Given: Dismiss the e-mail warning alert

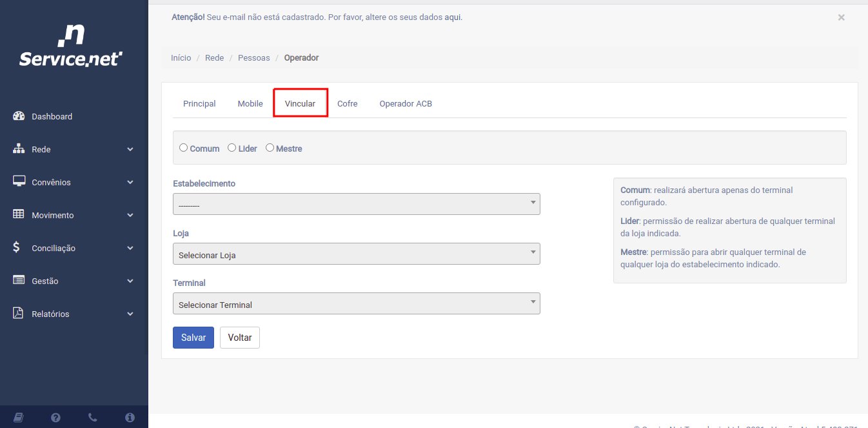Looking at the screenshot, I should point(841,17).
